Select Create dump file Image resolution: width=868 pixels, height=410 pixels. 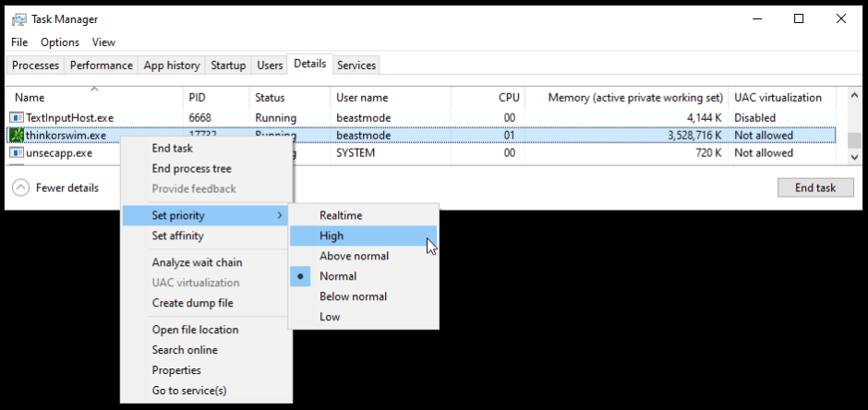click(205, 303)
